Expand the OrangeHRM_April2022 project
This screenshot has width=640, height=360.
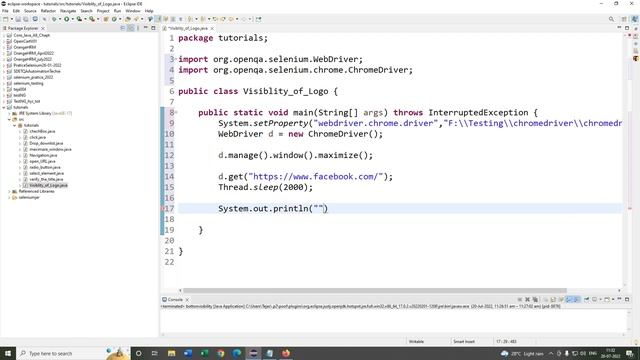pyautogui.click(x=4, y=53)
